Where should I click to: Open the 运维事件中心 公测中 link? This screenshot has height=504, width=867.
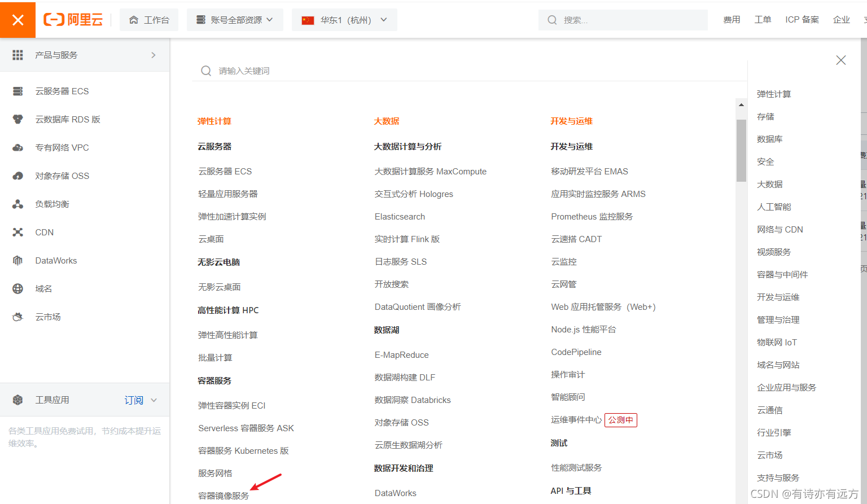coord(576,420)
